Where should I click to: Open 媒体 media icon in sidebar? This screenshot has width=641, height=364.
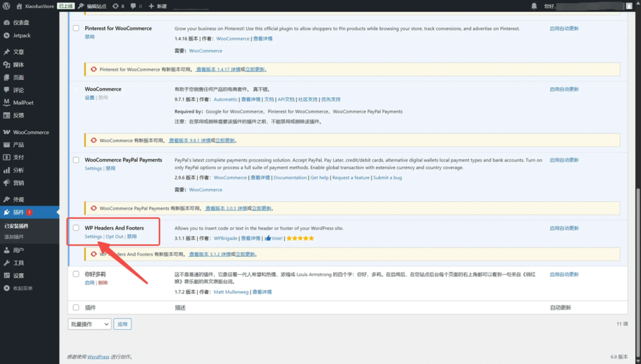point(6,64)
